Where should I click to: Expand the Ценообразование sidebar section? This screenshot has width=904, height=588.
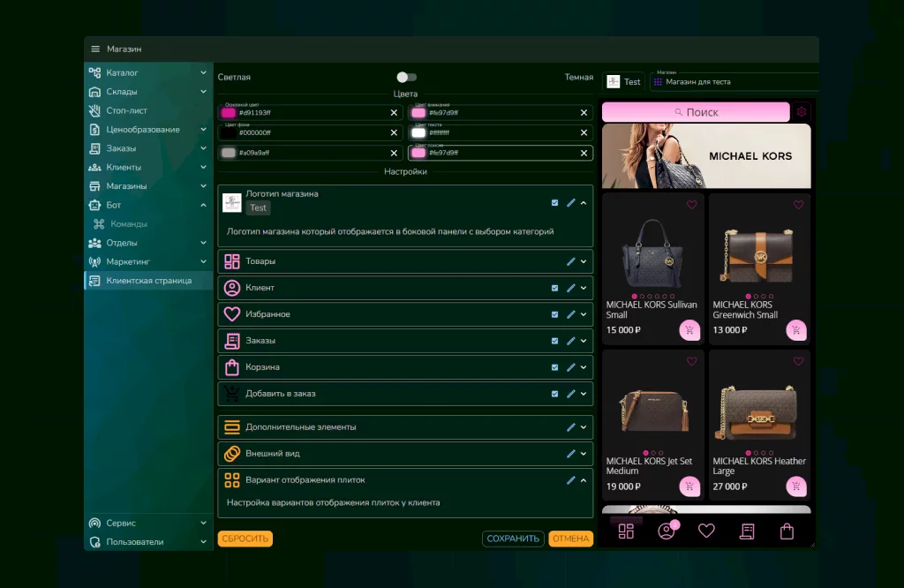coord(204,130)
